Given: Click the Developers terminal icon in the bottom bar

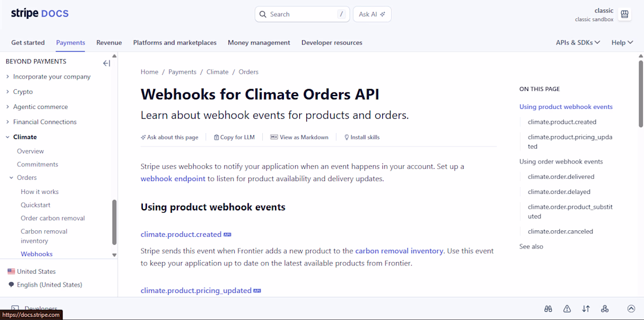Looking at the screenshot, I should click(x=15, y=308).
